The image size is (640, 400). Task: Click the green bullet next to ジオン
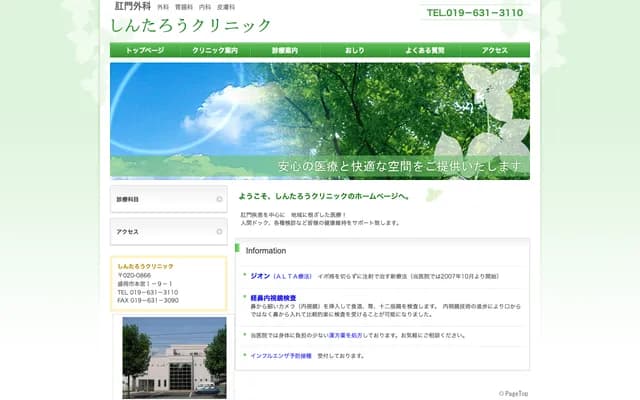[244, 274]
